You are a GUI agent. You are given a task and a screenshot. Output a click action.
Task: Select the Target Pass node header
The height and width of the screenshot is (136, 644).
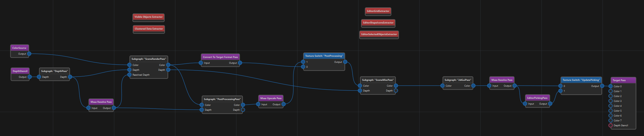(x=623, y=80)
